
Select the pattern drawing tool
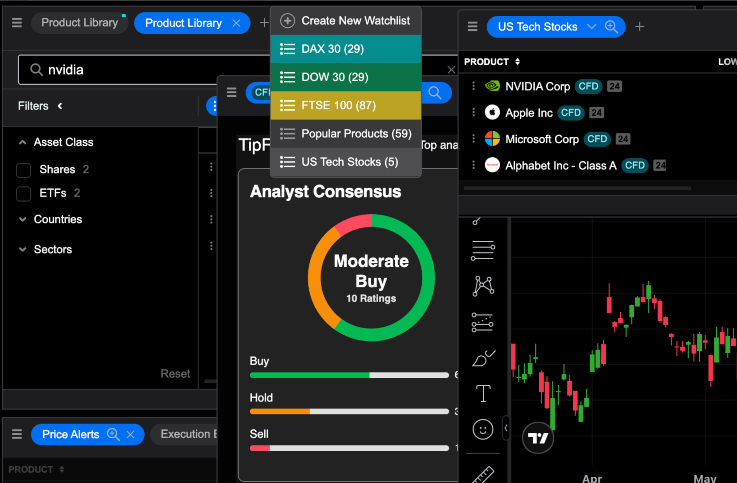pos(483,286)
